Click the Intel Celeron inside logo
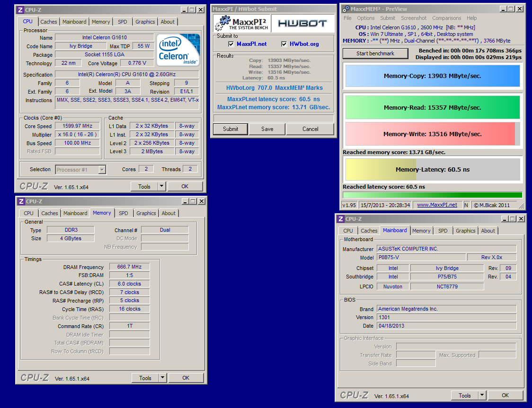Image resolution: width=532 pixels, height=408 pixels. (178, 50)
